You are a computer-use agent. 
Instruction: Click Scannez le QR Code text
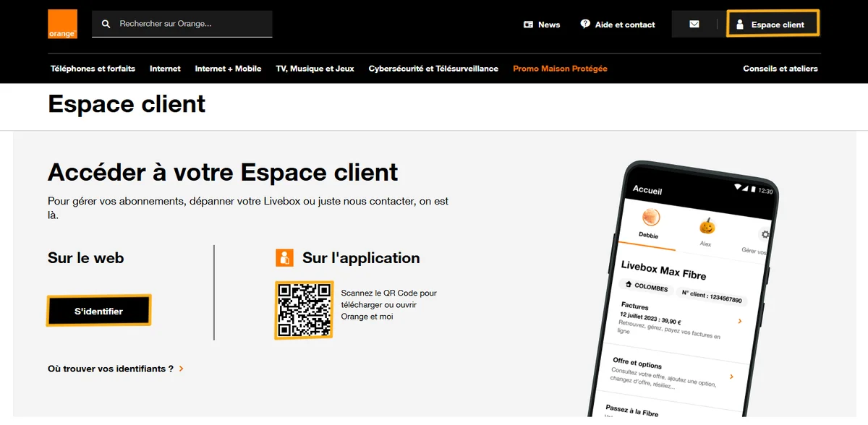pos(389,305)
